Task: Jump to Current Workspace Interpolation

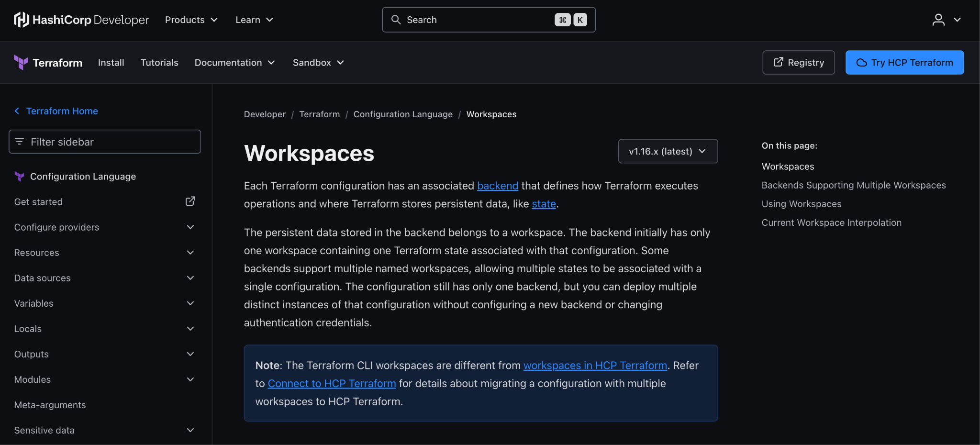Action: 832,222
